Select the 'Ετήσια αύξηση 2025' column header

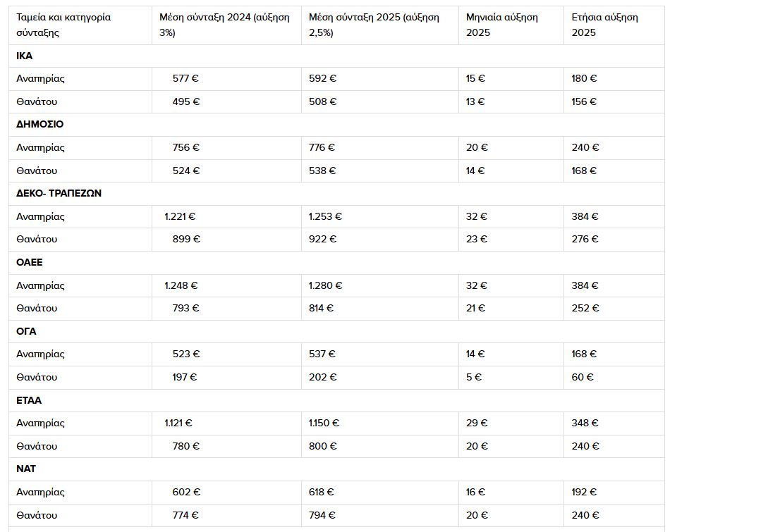pos(614,25)
